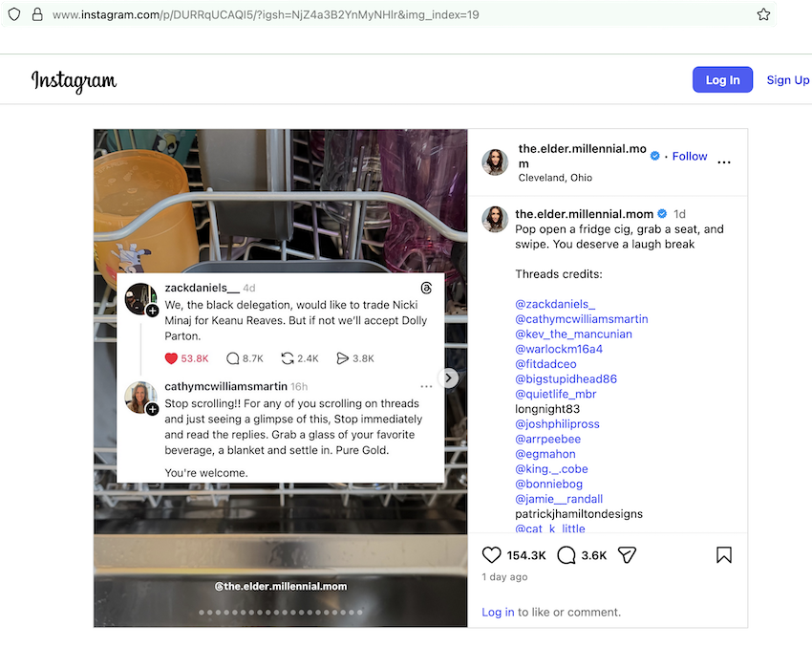The width and height of the screenshot is (812, 647).
Task: Open the browser shield tracking protection icon
Action: 14,15
